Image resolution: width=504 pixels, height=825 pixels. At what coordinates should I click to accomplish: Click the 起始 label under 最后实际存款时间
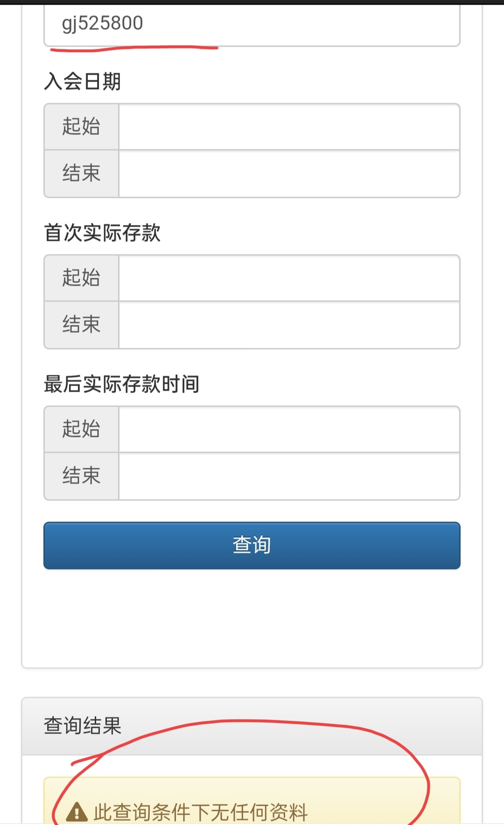click(x=82, y=429)
